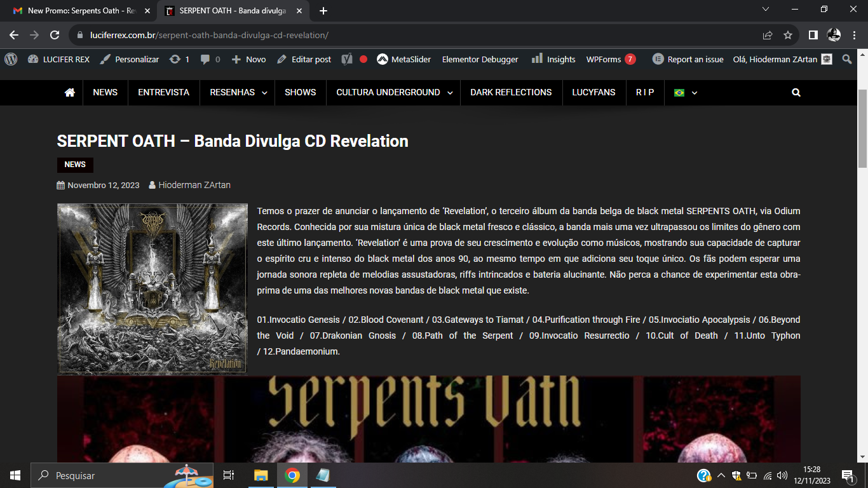Screen dimensions: 868x488
Task: Click the NEWS category badge
Action: [x=75, y=165]
